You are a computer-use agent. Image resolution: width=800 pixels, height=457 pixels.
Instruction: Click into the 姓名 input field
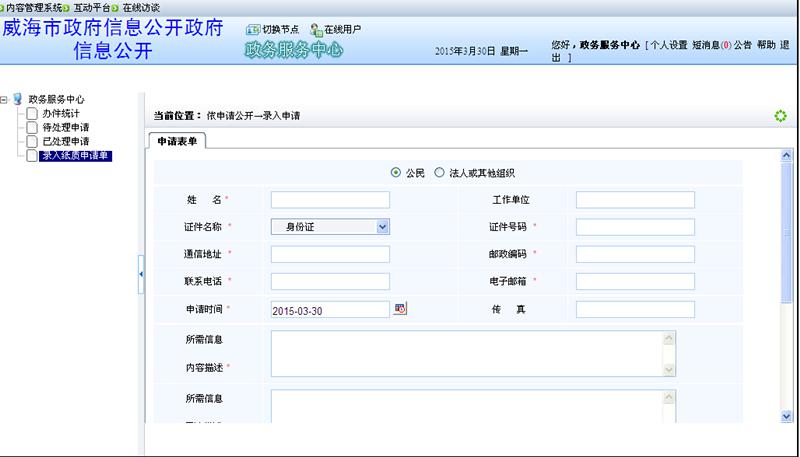click(x=330, y=200)
